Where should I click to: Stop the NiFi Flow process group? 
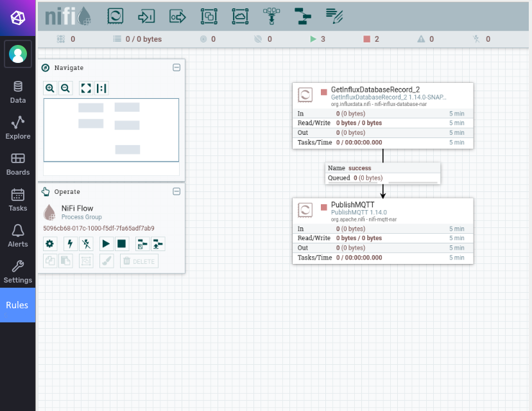[x=121, y=243]
